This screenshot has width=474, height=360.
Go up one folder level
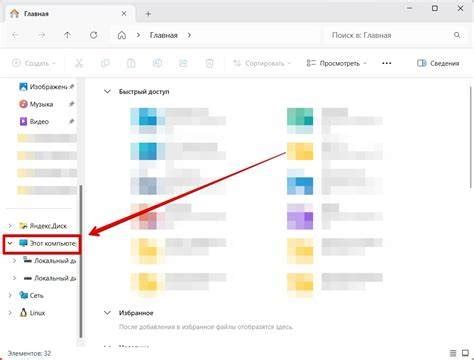(x=67, y=35)
